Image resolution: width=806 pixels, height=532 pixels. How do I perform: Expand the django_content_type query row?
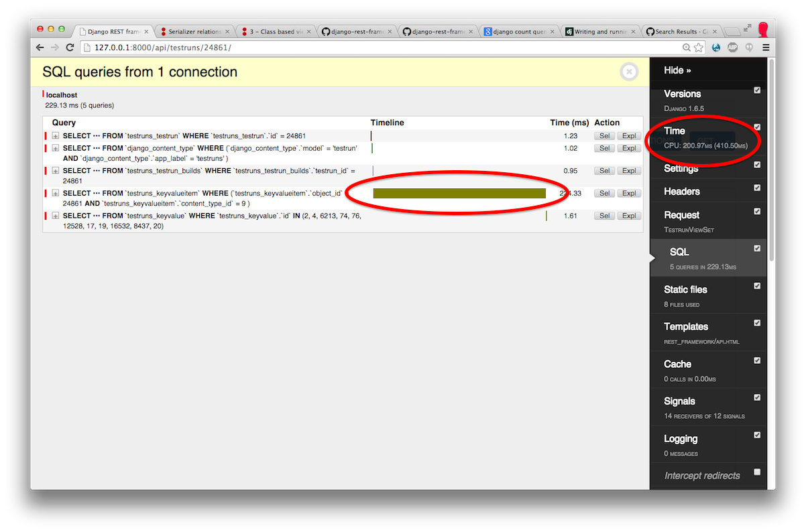[x=56, y=148]
